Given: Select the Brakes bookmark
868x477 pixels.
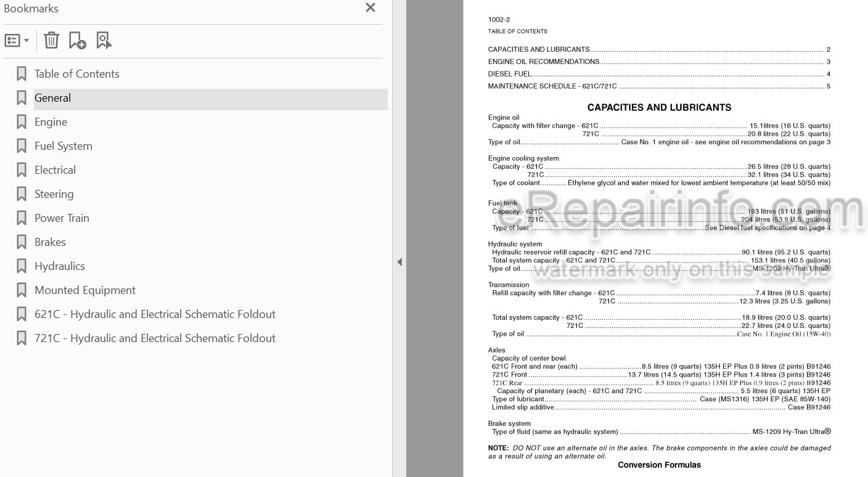Looking at the screenshot, I should (50, 242).
